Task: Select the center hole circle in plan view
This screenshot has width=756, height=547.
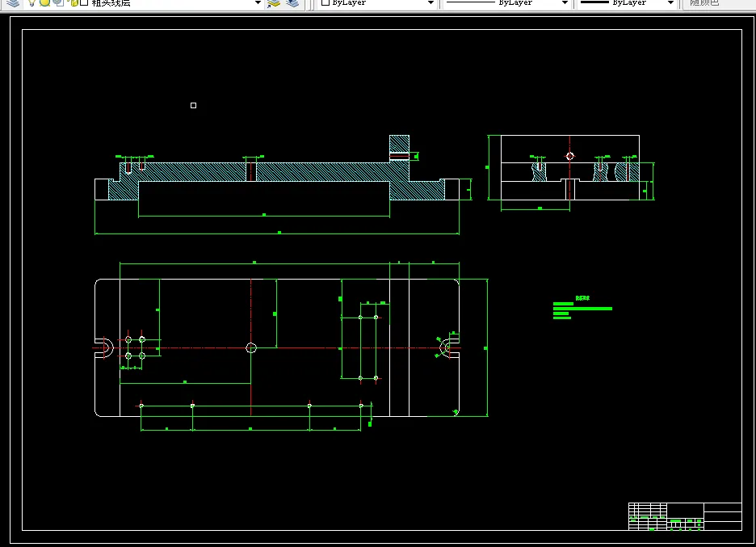Action: coord(251,347)
